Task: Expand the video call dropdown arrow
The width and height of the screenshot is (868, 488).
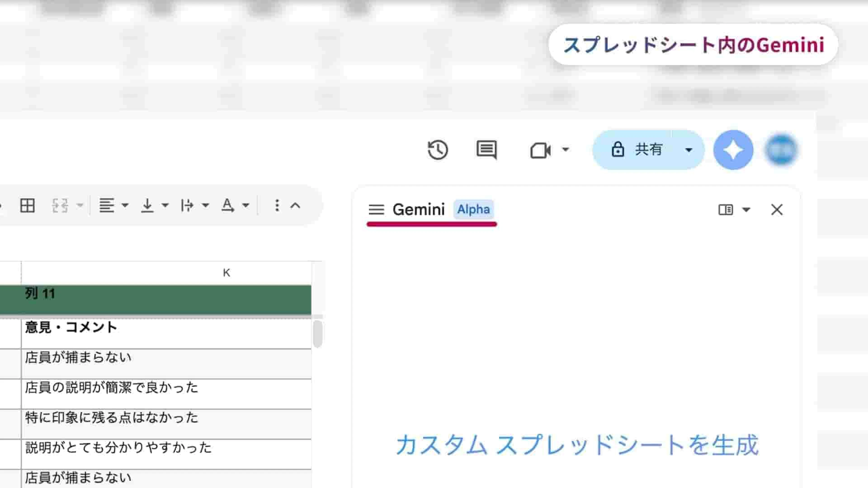Action: [x=565, y=149]
